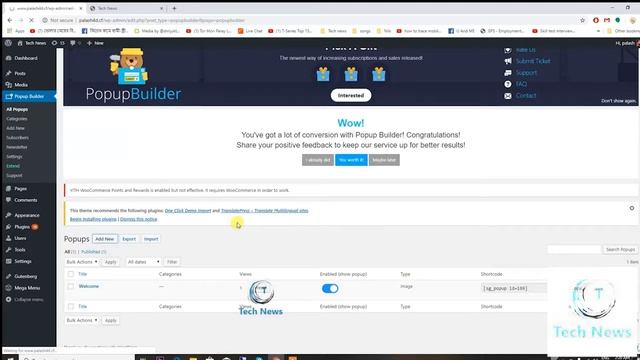Viewport: 640px width, 360px height.
Task: Click the Maybe later button
Action: tap(384, 160)
